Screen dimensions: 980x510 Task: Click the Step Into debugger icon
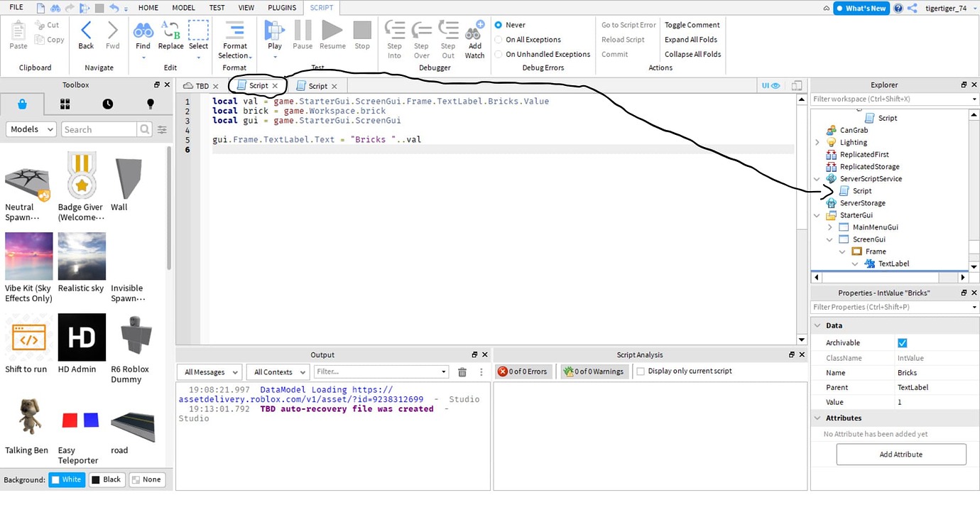[394, 30]
